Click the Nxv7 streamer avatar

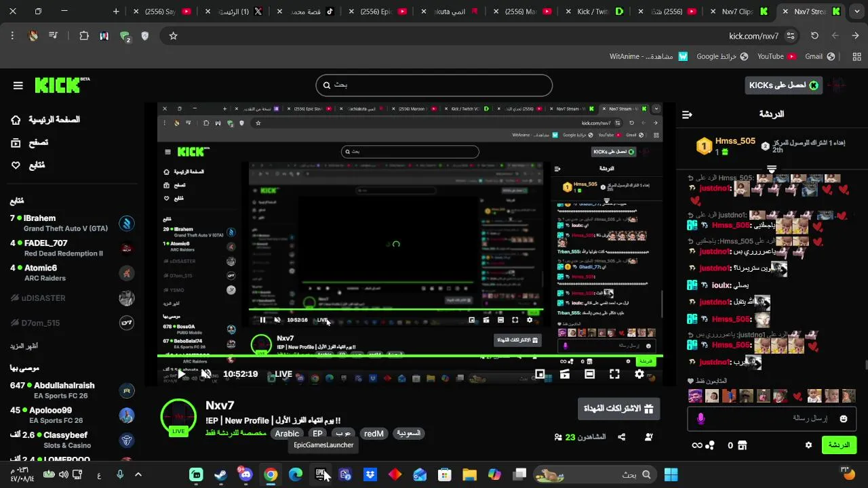(178, 417)
